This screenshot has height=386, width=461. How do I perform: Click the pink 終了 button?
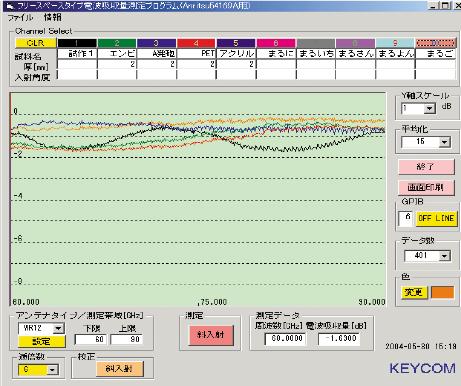[426, 167]
